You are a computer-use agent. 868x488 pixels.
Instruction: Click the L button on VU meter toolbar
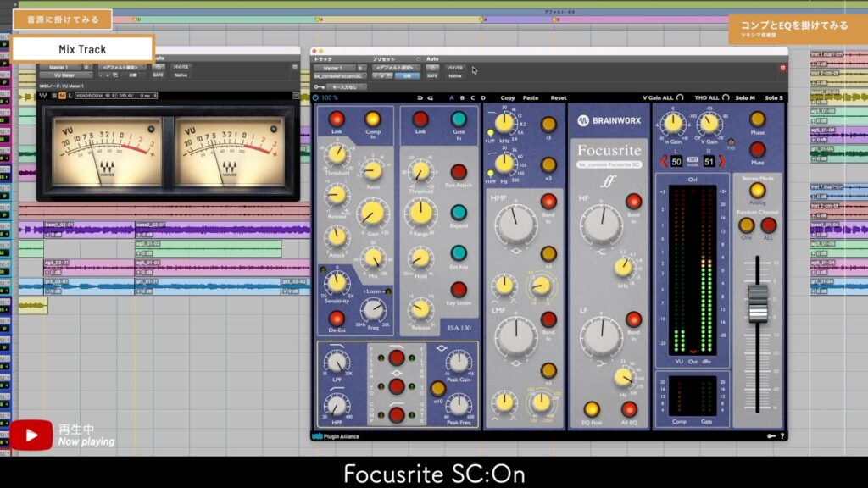click(70, 96)
